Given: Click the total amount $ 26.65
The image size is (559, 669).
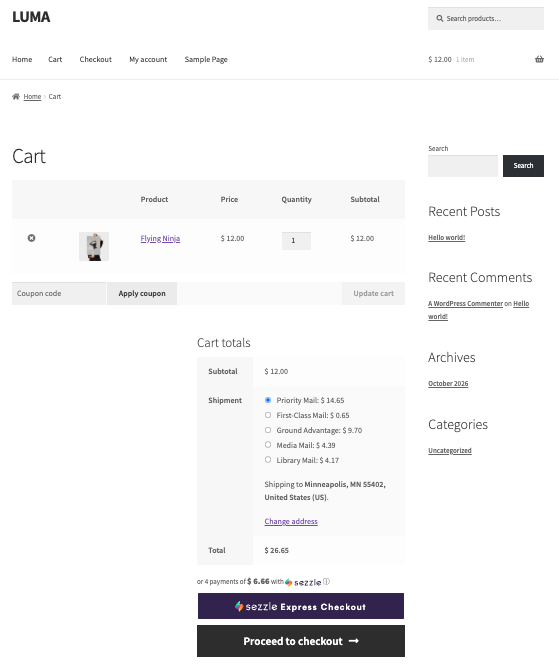Looking at the screenshot, I should [x=277, y=550].
